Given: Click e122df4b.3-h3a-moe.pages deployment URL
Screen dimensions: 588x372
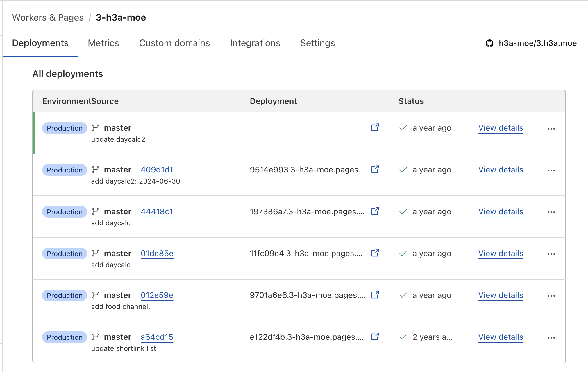Looking at the screenshot, I should 307,337.
